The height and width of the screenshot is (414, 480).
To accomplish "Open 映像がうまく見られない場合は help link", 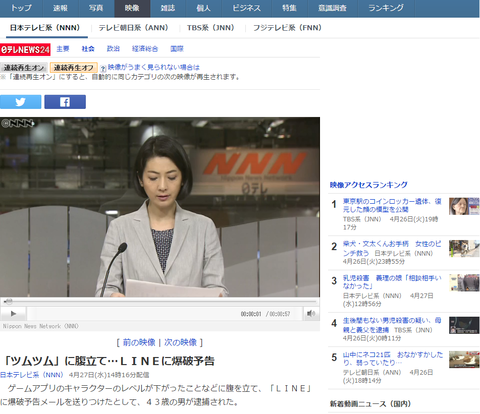I will point(154,67).
